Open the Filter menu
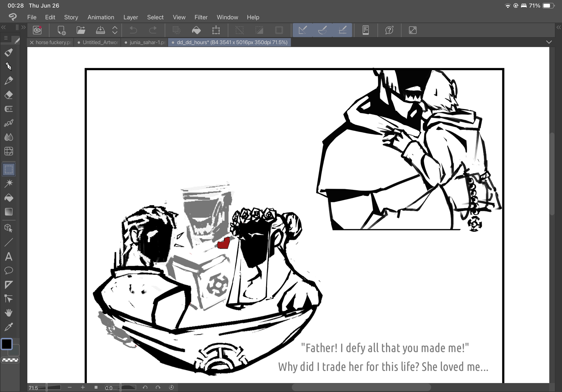Screen dimensions: 562x392 pos(201,17)
